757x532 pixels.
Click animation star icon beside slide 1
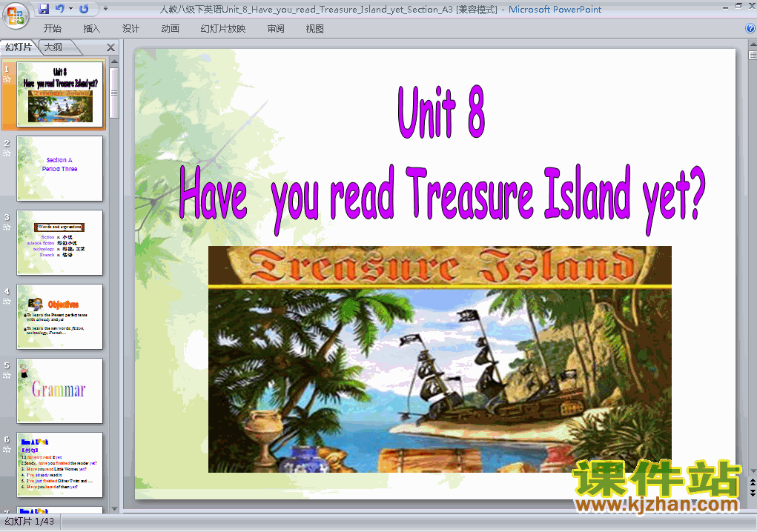[7, 79]
